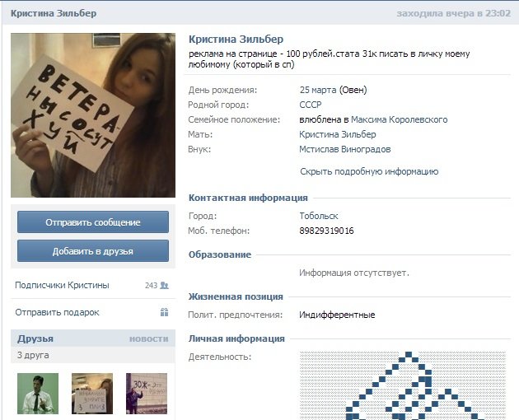Click the subscribers people icon next to 243

pos(164,285)
